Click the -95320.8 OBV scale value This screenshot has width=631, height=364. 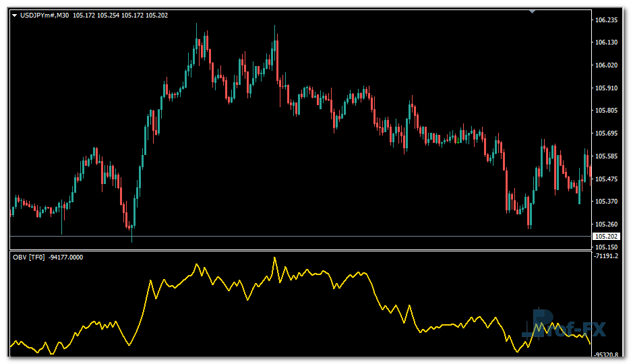(607, 355)
